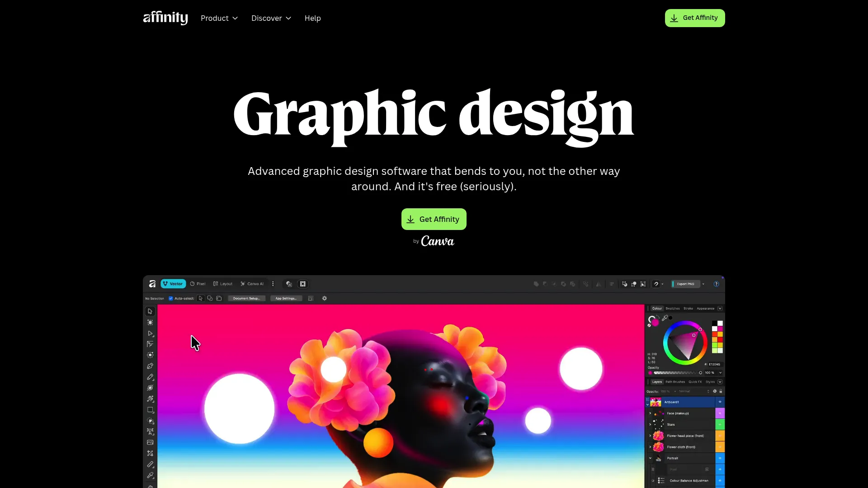868x488 pixels.
Task: Toggle visibility of Flower head piece (front)
Action: [x=720, y=436]
